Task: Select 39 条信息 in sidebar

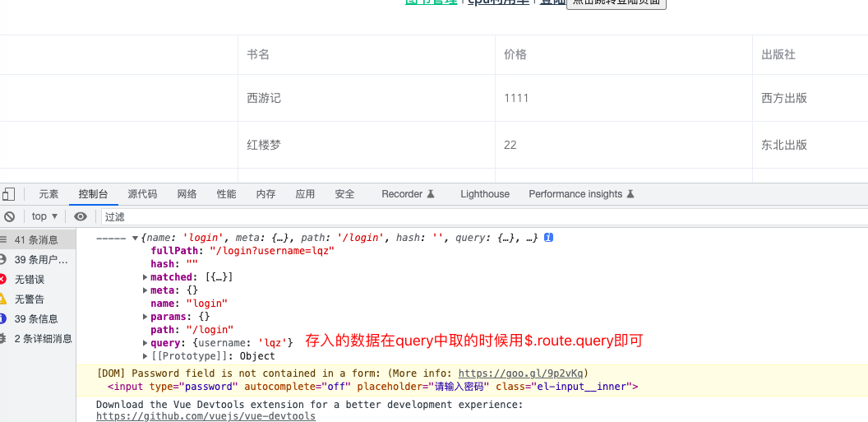Action: pyautogui.click(x=36, y=319)
